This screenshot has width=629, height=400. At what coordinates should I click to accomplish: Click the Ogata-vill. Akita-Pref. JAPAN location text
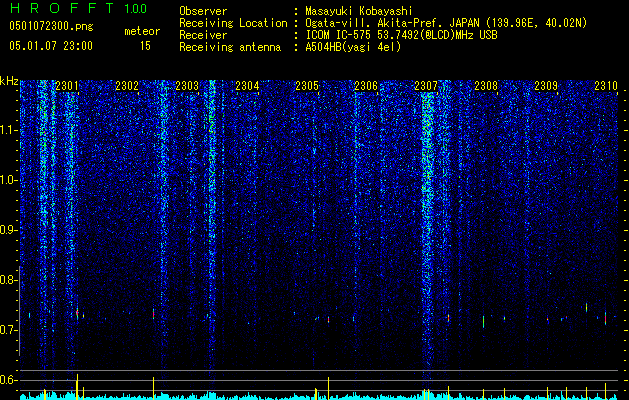tap(446, 23)
